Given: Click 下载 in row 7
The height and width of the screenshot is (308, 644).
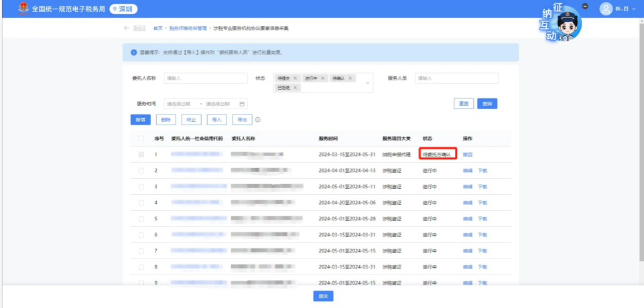Looking at the screenshot, I should (482, 250).
